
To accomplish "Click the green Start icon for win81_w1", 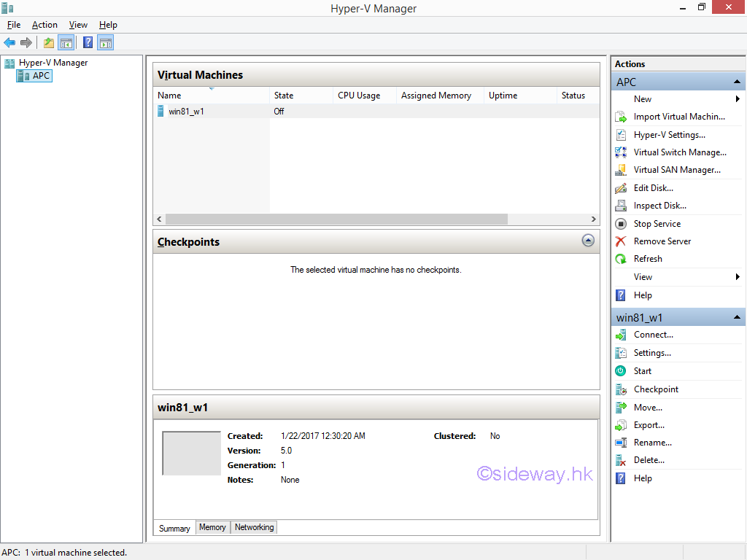I will pos(621,371).
